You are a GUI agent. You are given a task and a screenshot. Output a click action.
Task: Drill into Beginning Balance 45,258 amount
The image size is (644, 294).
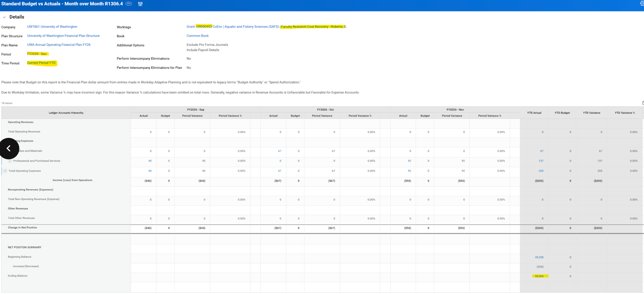(x=539, y=257)
